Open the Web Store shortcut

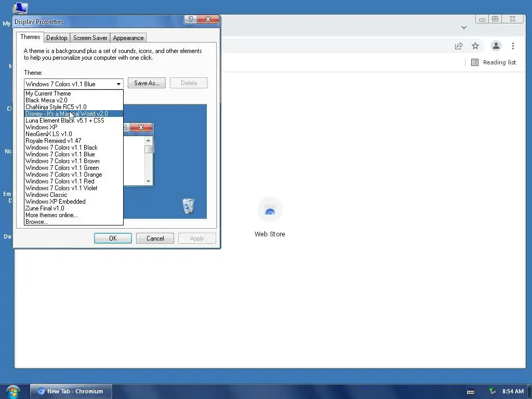coord(270,218)
